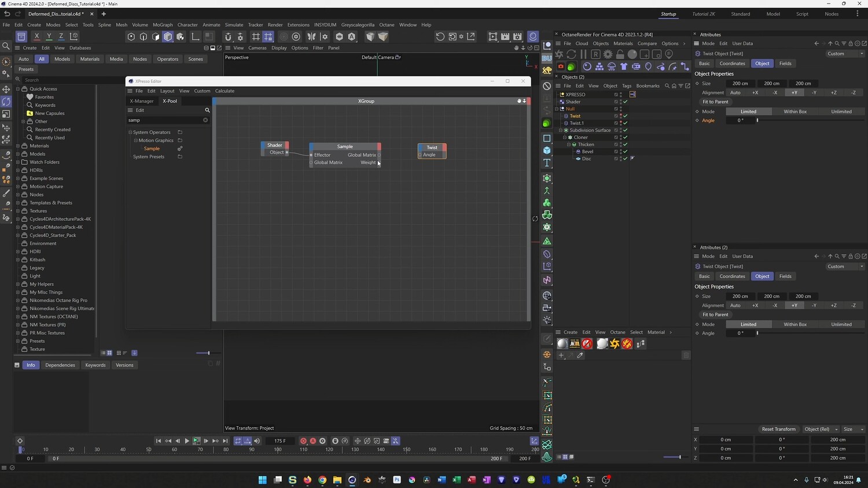
Task: Select the Move tool in left toolbar
Action: pos(6,89)
